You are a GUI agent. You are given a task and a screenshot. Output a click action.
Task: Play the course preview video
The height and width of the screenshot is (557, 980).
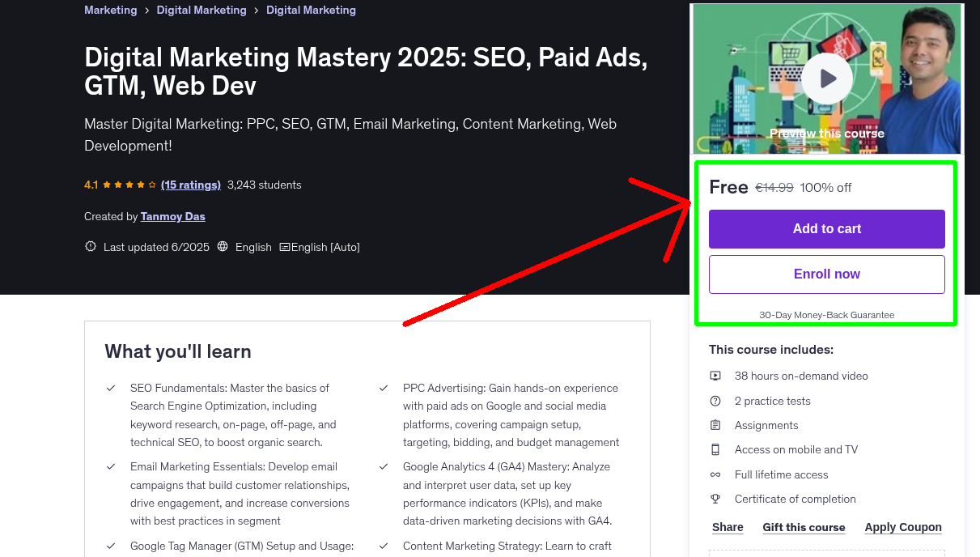click(826, 78)
